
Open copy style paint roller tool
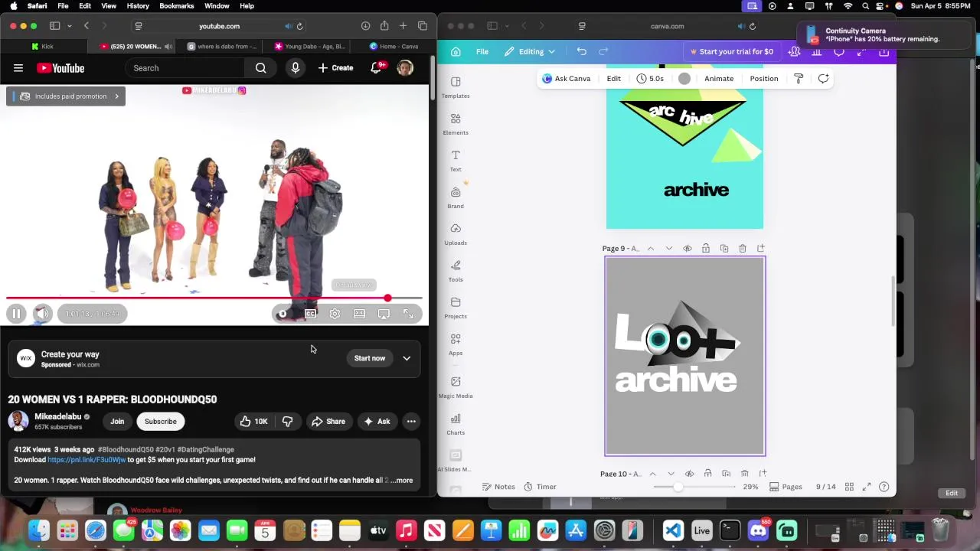pos(799,79)
